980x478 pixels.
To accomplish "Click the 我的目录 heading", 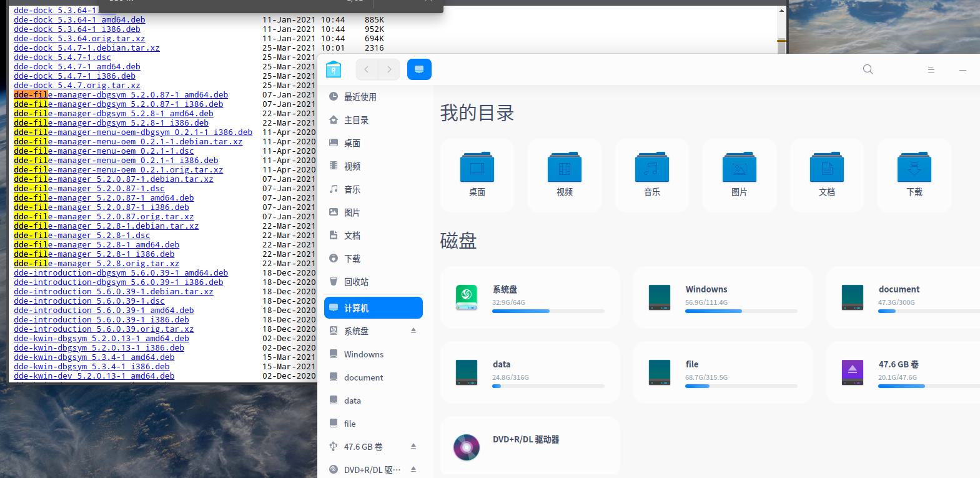I will (477, 113).
